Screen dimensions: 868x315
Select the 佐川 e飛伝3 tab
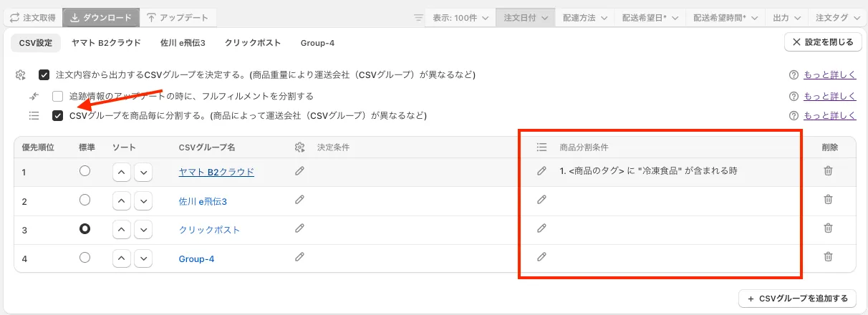point(183,43)
